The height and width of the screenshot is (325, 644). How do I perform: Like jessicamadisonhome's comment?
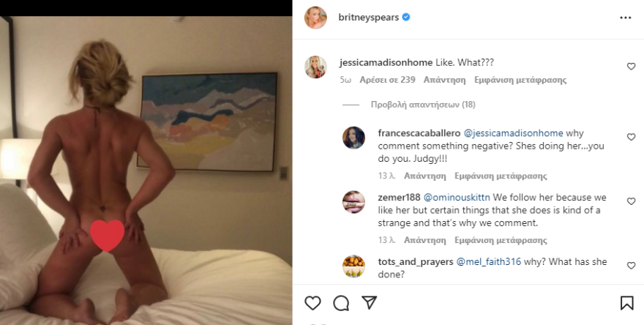(631, 67)
